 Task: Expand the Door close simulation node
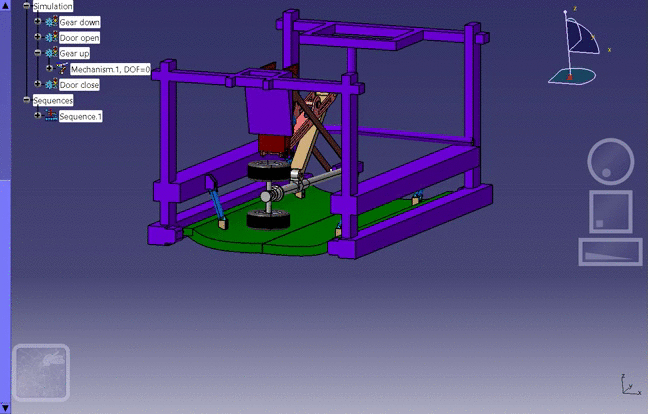(x=38, y=84)
